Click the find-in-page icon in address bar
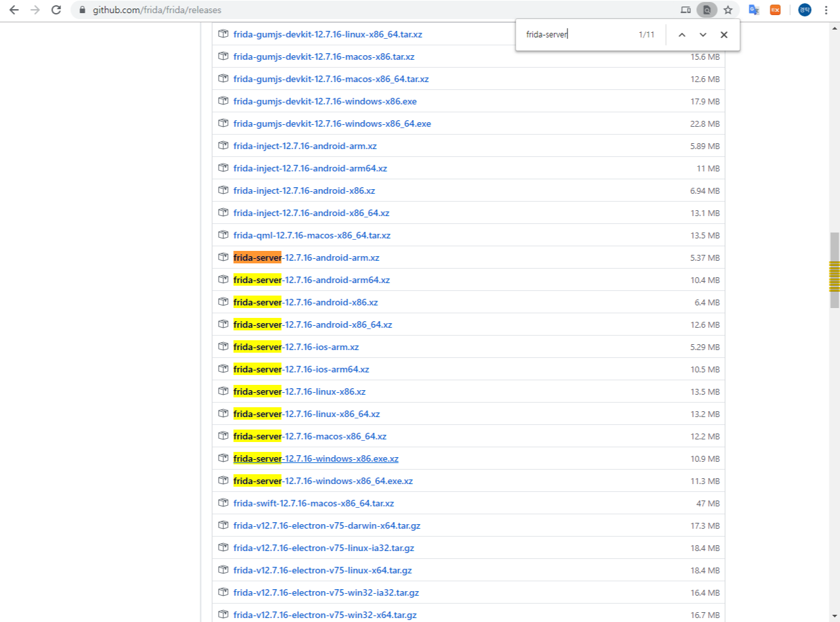The width and height of the screenshot is (840, 622). [707, 10]
